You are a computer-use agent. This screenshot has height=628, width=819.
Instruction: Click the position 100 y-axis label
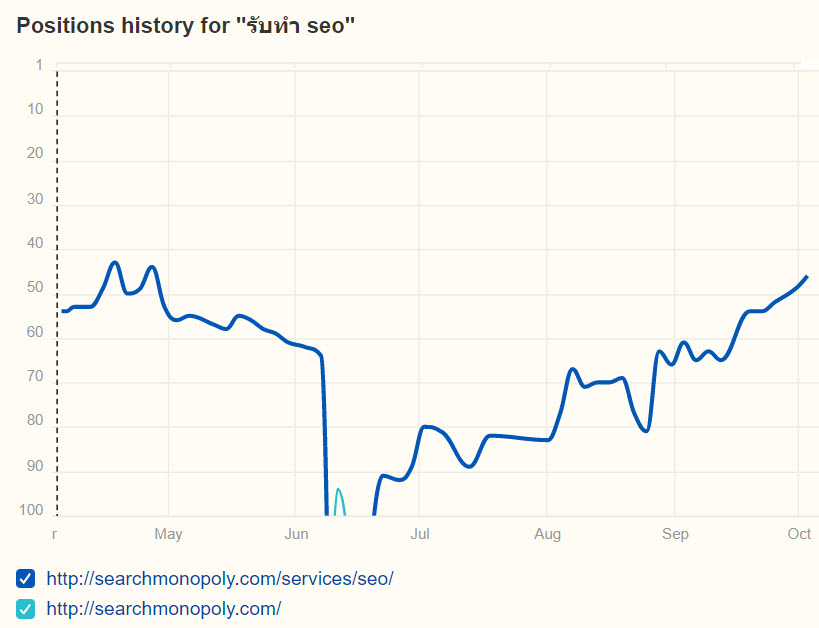(x=33, y=511)
